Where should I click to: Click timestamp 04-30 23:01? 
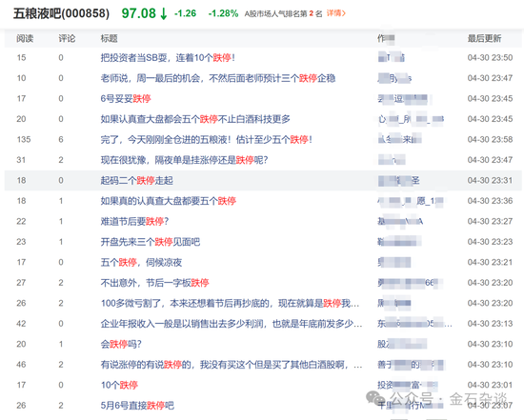pyautogui.click(x=490, y=385)
